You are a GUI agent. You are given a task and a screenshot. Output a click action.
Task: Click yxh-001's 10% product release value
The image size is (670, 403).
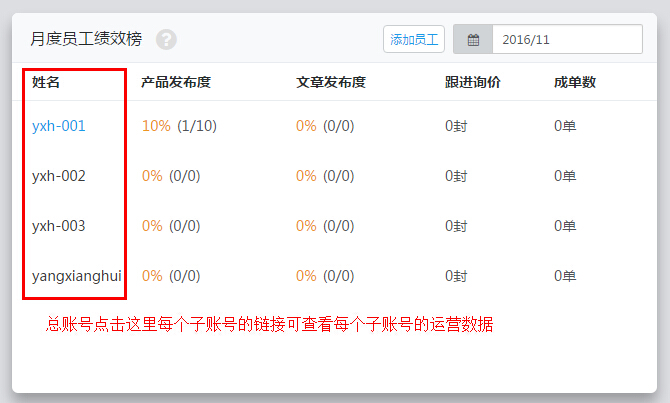click(156, 126)
